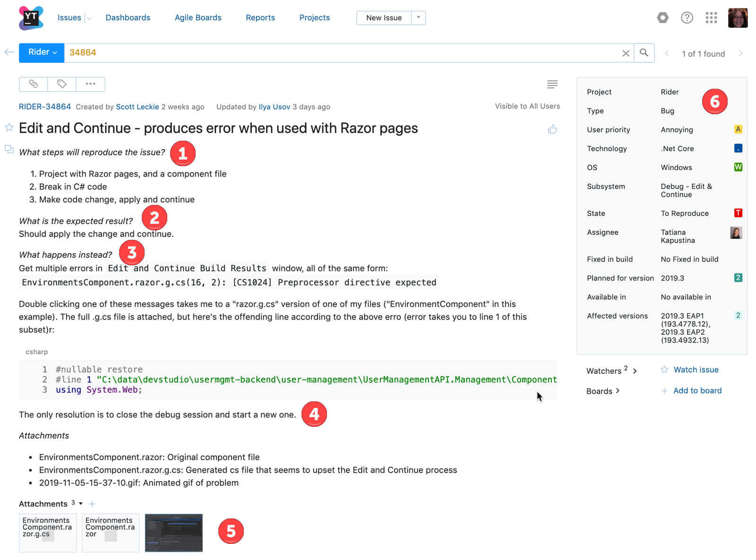
Task: Switch to Agile Boards
Action: pos(198,17)
